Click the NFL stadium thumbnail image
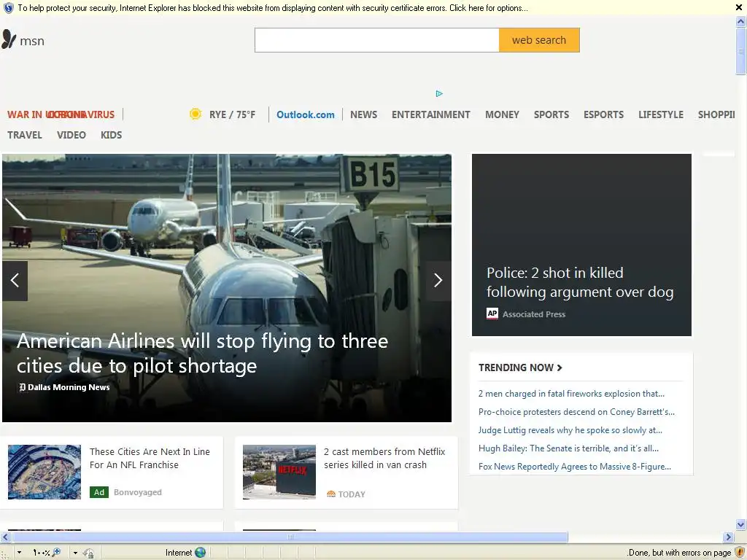 click(x=44, y=472)
